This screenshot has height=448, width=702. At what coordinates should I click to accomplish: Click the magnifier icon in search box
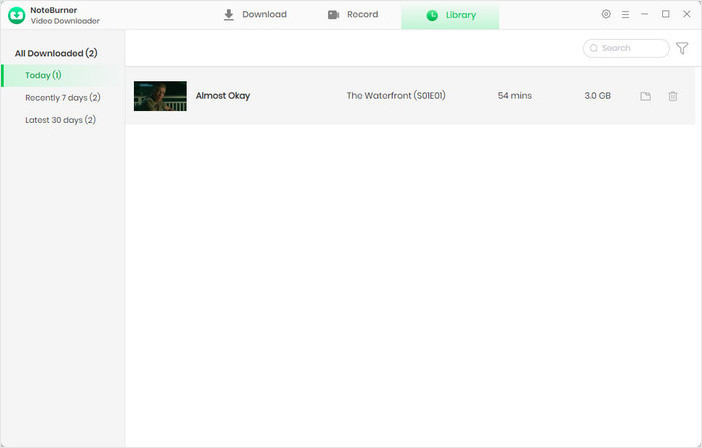pos(594,48)
